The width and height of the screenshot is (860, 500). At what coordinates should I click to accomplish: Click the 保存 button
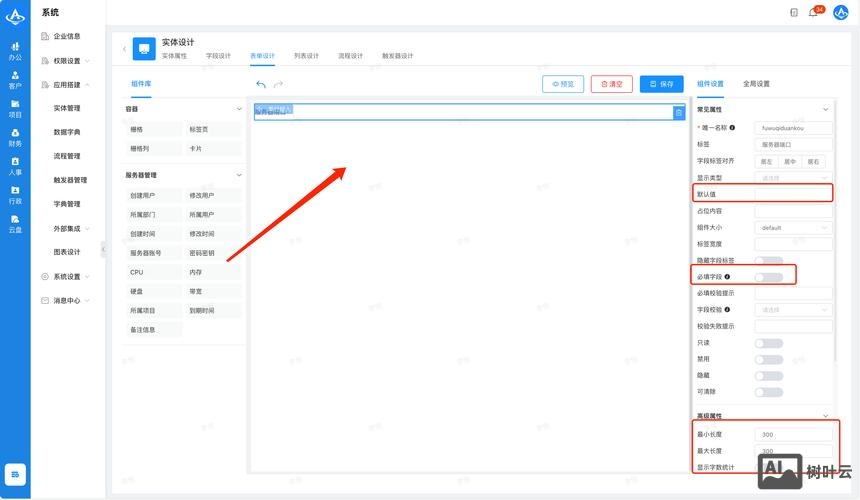[x=661, y=85]
